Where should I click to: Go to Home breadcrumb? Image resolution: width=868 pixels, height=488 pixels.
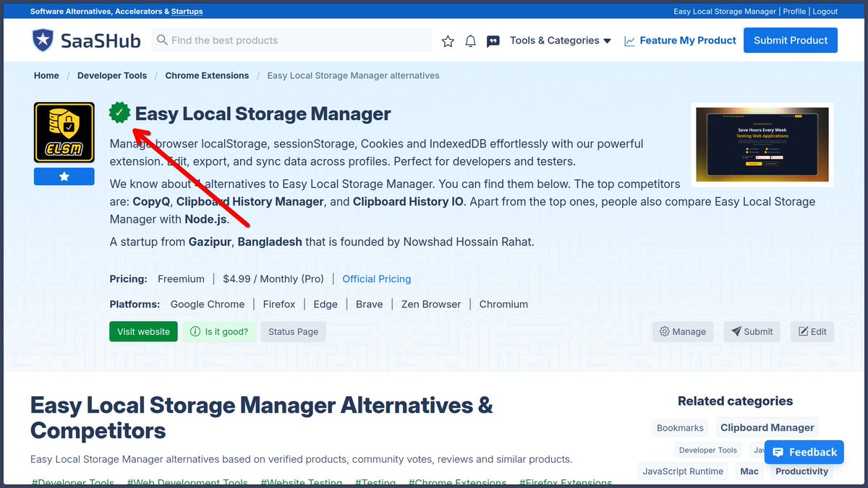46,75
